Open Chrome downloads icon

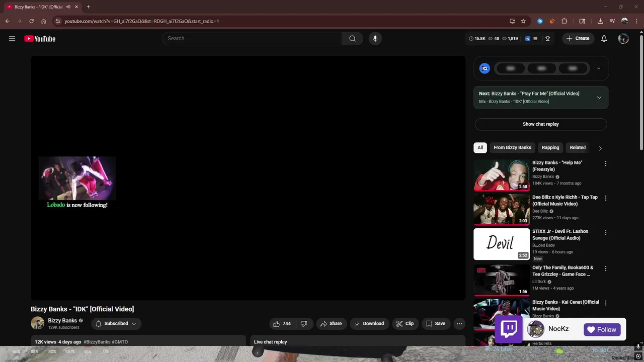point(600,21)
